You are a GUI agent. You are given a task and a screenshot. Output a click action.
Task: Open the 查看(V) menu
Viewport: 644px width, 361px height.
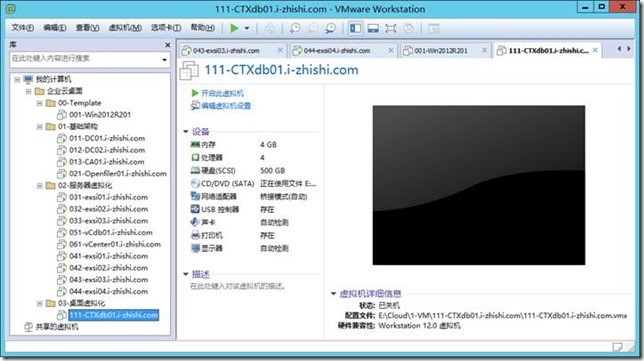[x=87, y=28]
